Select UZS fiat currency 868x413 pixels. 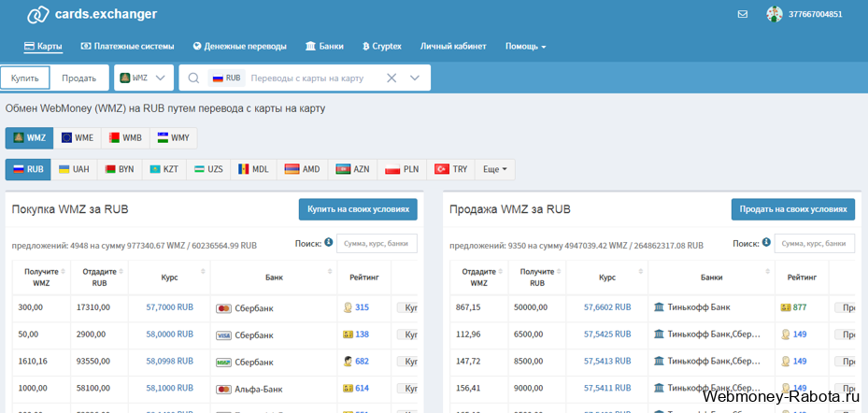[x=208, y=169]
